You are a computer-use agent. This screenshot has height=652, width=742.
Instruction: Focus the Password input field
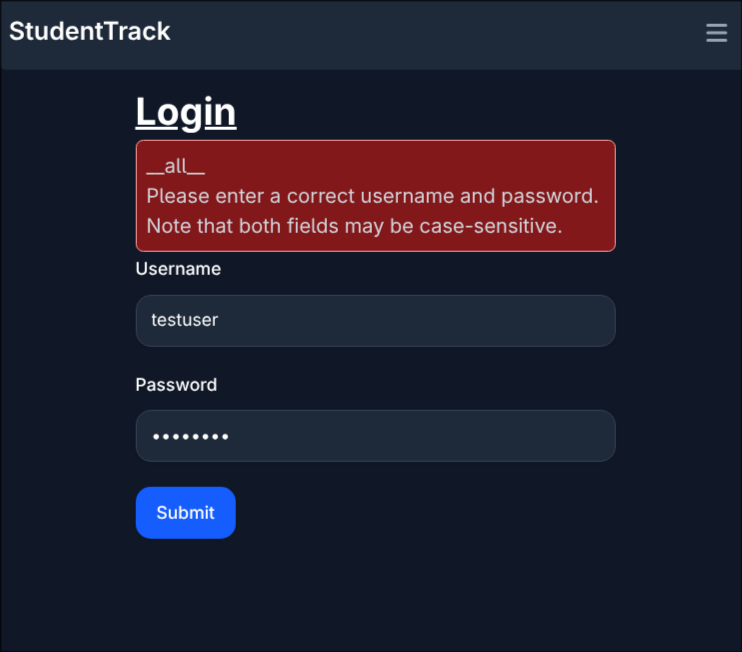tap(375, 436)
